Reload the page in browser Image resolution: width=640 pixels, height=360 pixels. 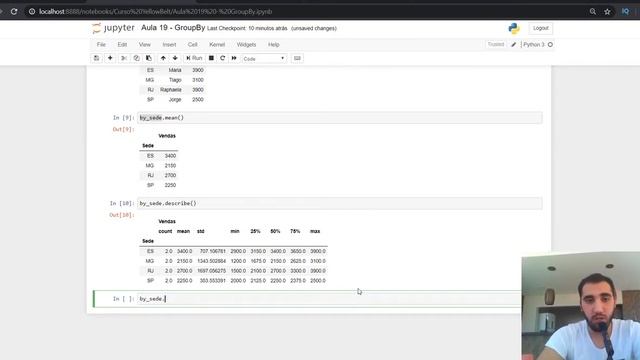point(14,11)
